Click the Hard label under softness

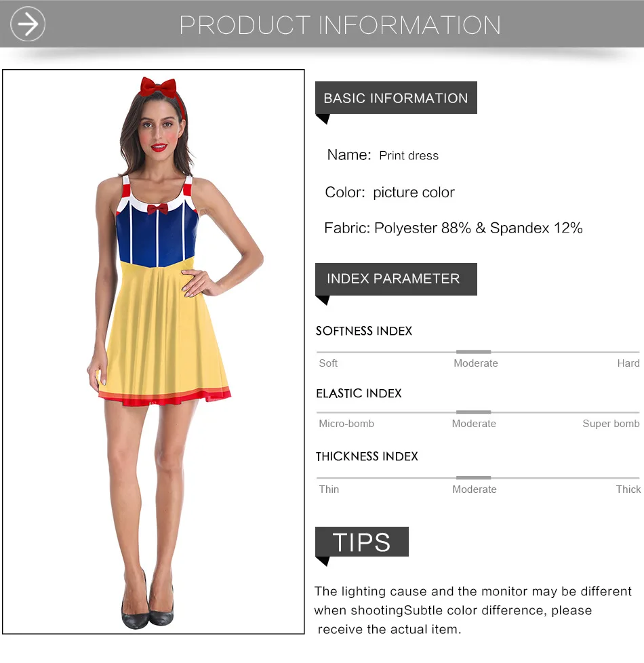pos(628,363)
